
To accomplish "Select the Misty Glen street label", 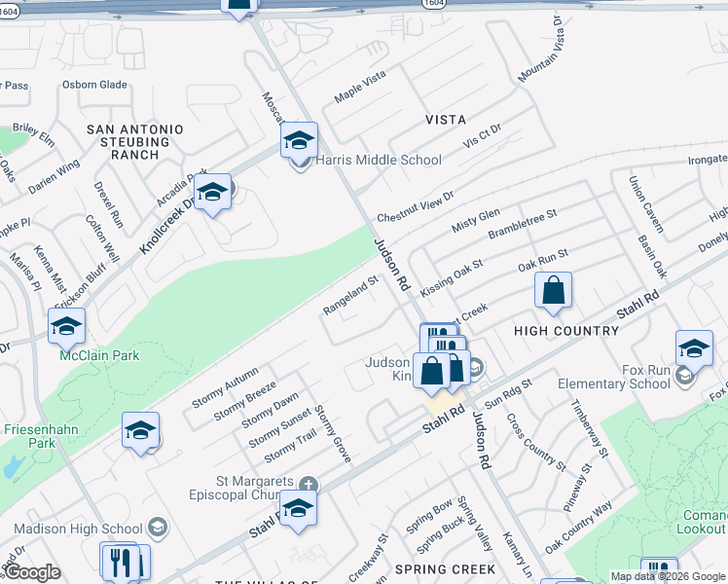I will [x=476, y=220].
